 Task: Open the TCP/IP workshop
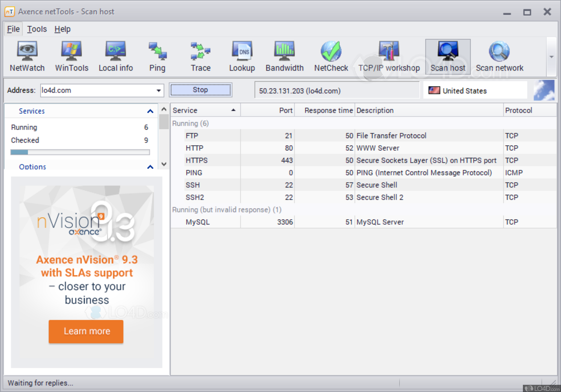coord(389,56)
